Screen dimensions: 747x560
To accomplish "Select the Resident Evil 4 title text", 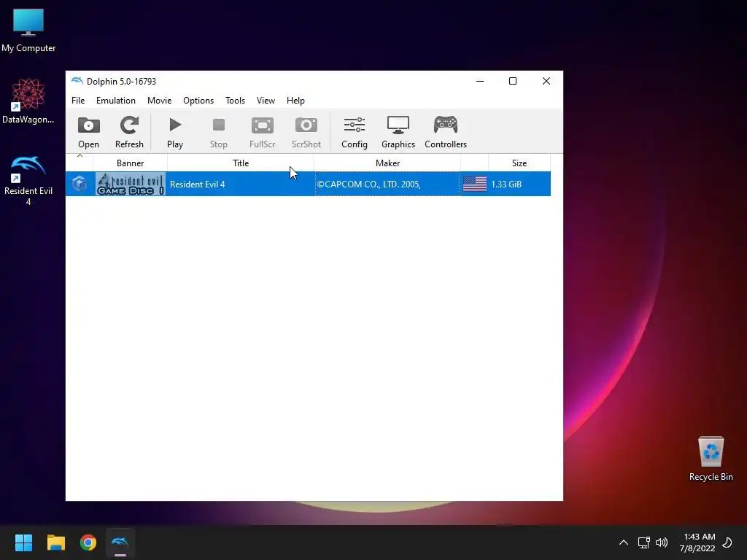I will [x=197, y=184].
